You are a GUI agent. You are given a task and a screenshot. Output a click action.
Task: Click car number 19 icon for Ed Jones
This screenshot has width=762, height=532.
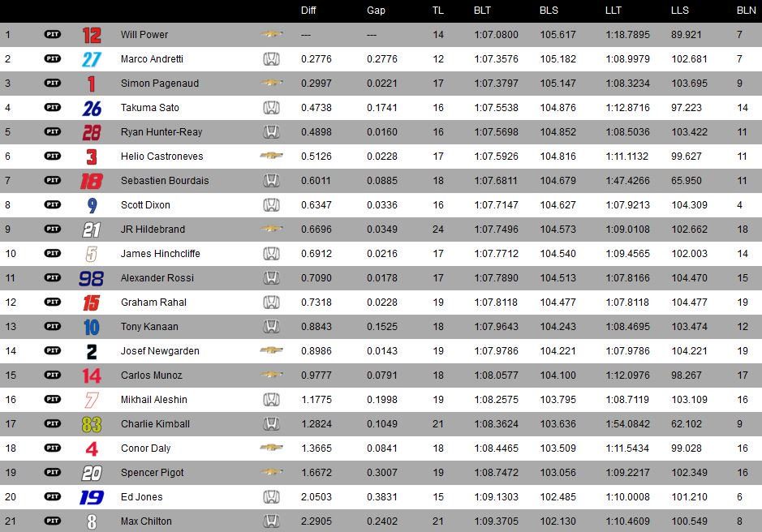tap(92, 497)
